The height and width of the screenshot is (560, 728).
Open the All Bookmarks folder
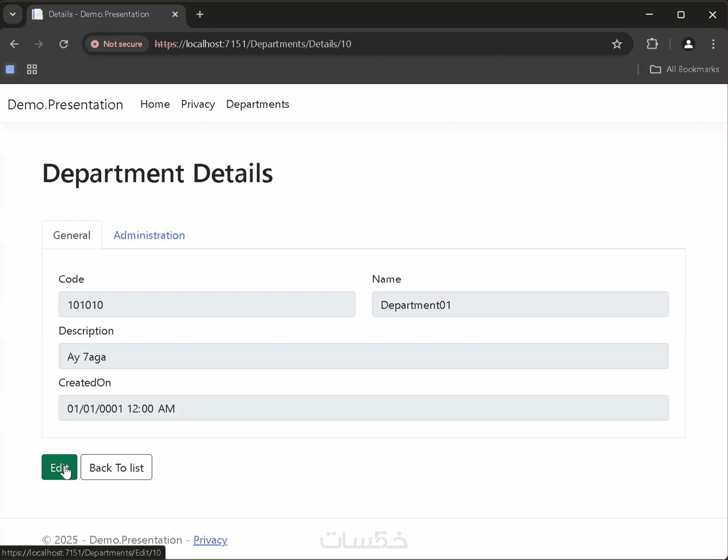click(x=684, y=70)
